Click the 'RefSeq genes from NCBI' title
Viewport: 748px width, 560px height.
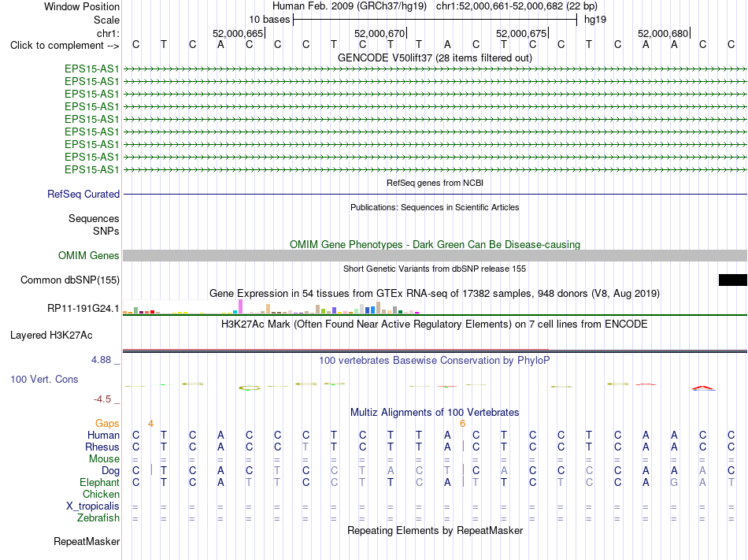pos(435,183)
